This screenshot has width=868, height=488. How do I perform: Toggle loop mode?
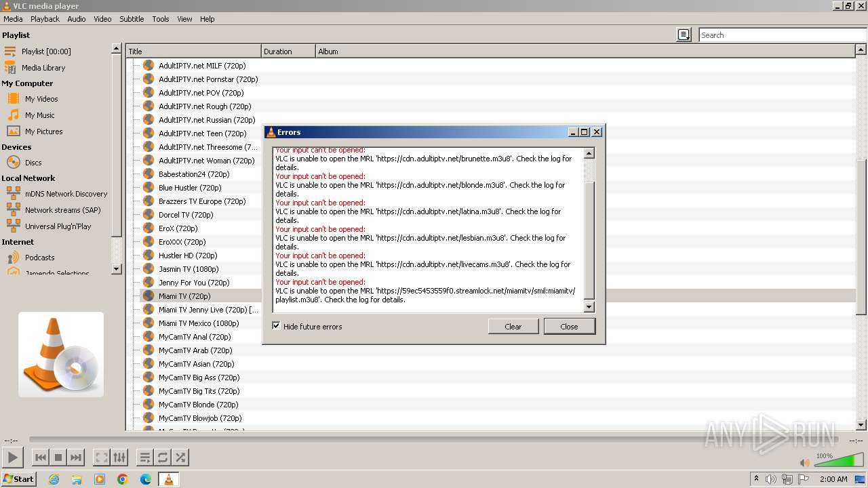pos(163,457)
